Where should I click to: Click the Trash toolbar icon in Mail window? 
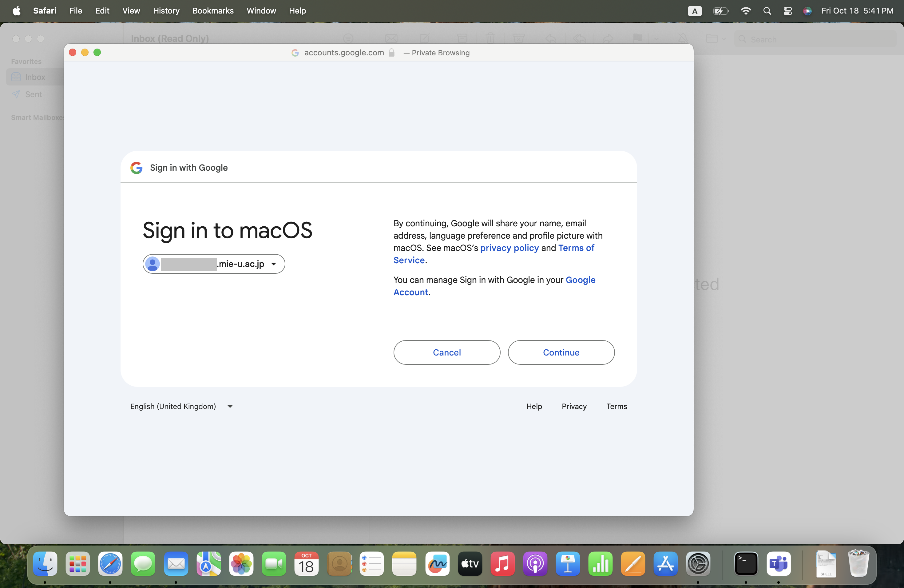pos(490,38)
